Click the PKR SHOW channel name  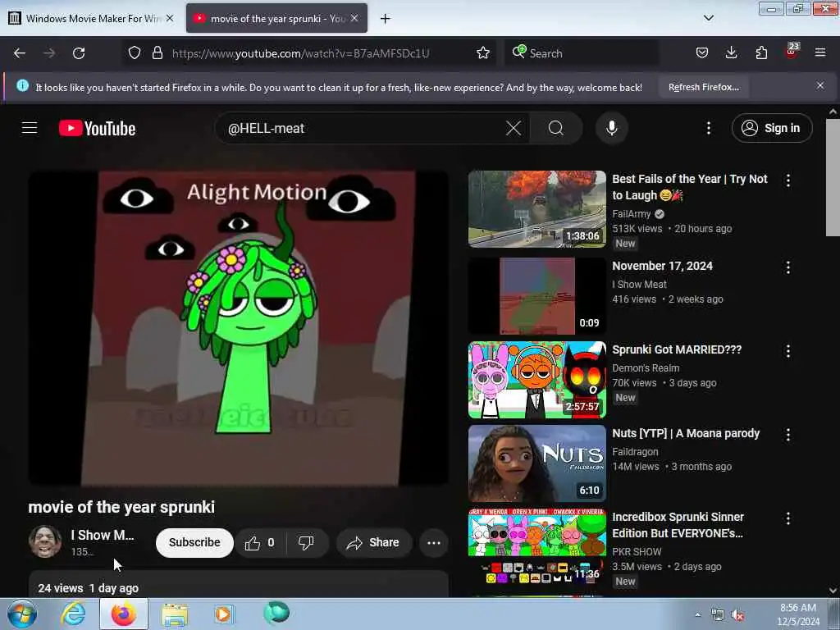tap(637, 552)
